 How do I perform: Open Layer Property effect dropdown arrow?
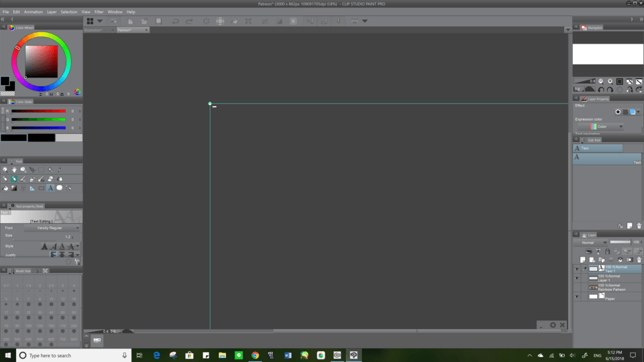638,112
